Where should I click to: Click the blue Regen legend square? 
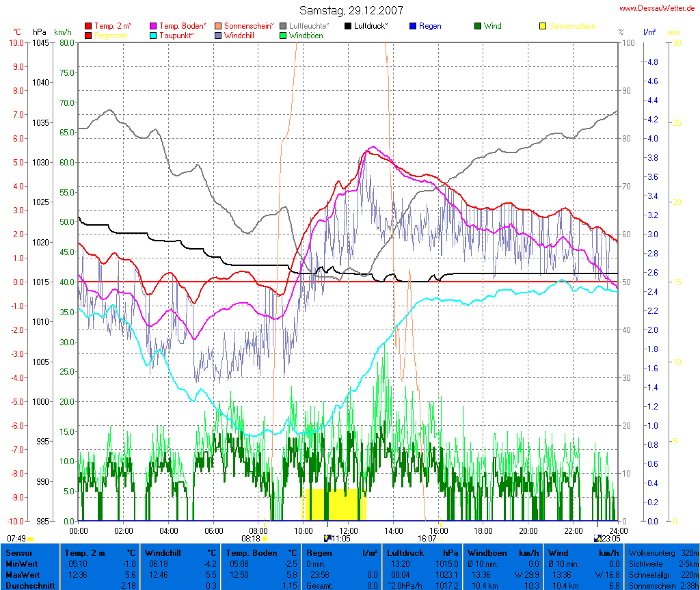(413, 26)
